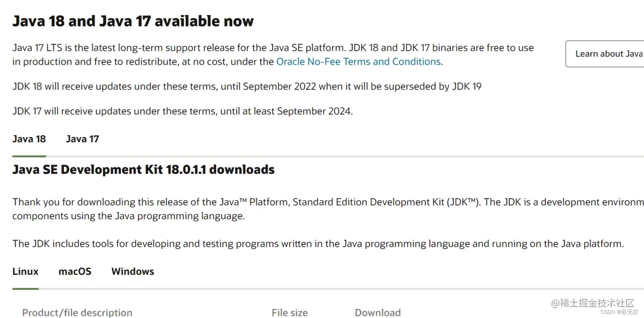Screen dimensions: 644x318
Task: Open the Java 18 tab
Action: 29,139
